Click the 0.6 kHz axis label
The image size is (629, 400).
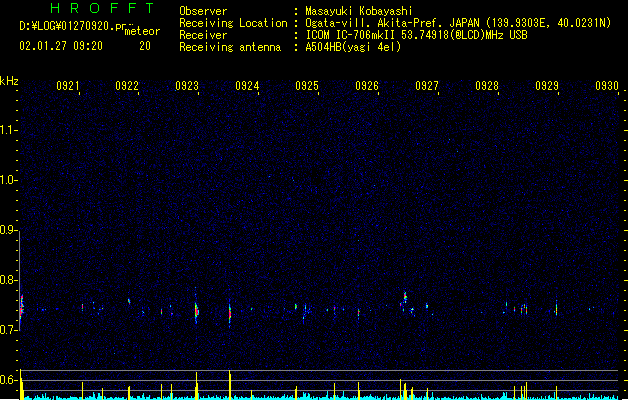tap(8, 380)
